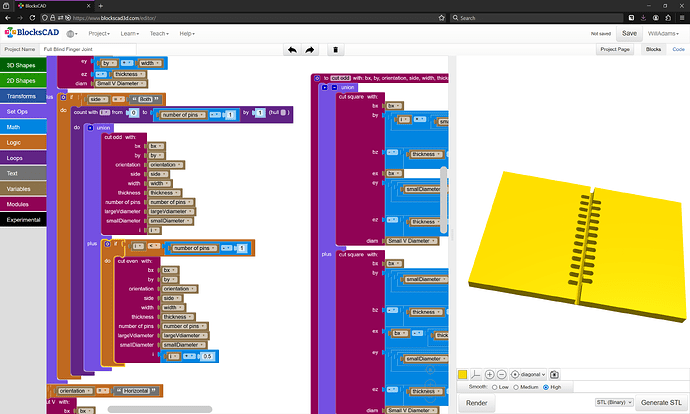Screen dimensions: 690x414
Task: Zoom in the 3D view
Action: [x=489, y=374]
